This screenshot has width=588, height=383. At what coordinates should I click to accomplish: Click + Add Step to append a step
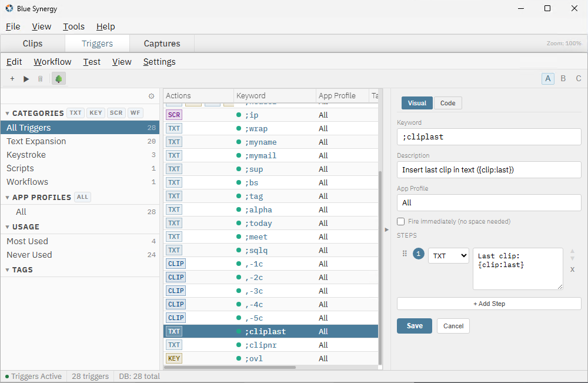tap(489, 303)
